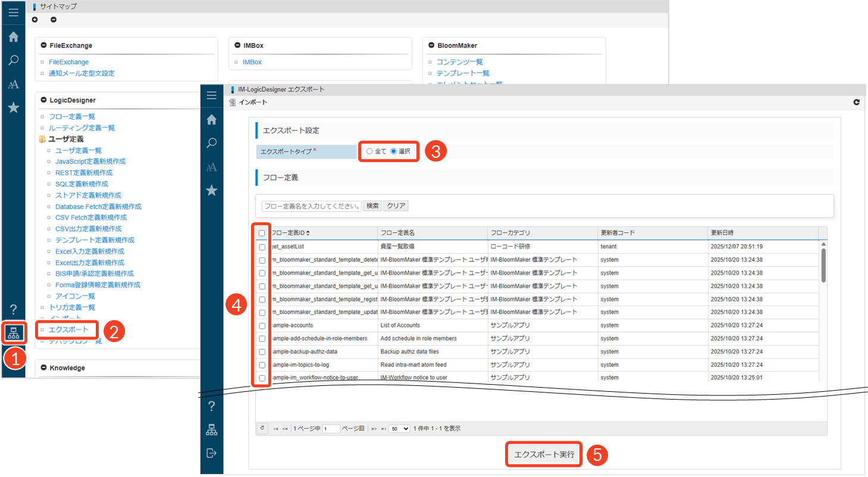This screenshot has height=477, width=868.
Task: Refresh the flow definition grid via pager icon
Action: [x=262, y=428]
